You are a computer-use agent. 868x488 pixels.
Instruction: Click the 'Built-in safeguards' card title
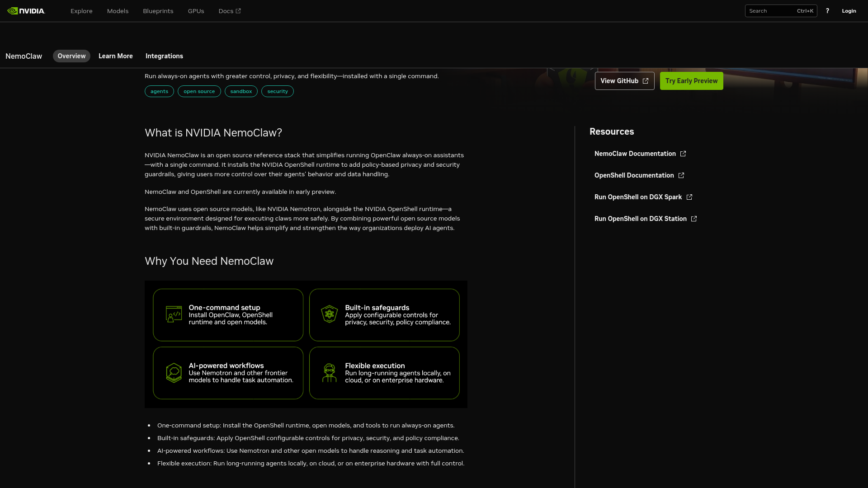click(x=377, y=307)
